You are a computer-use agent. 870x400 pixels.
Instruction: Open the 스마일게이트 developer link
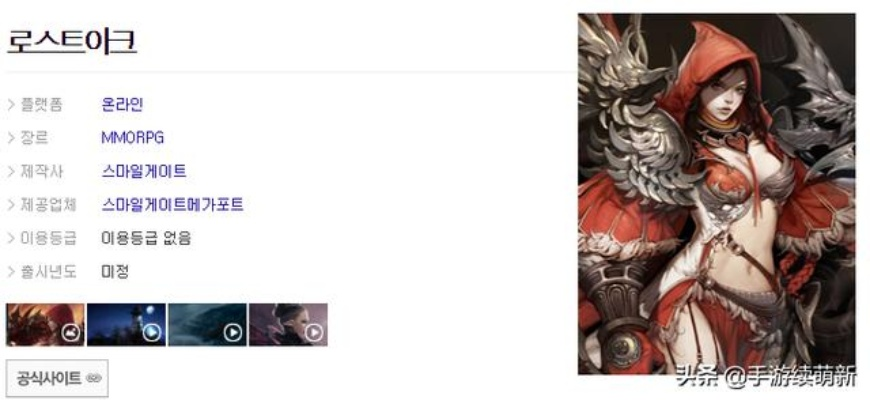click(144, 171)
